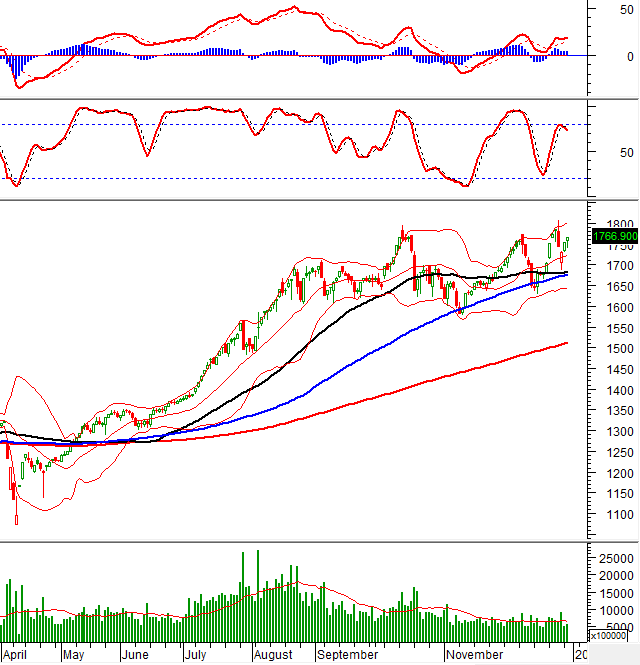Select the May label on the time axis

coord(74,656)
